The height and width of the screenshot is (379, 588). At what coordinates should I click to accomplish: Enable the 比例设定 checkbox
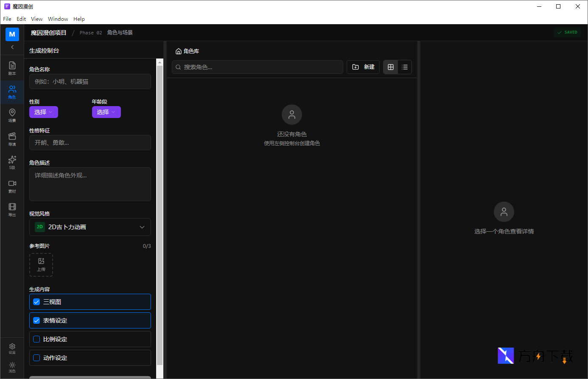point(36,339)
